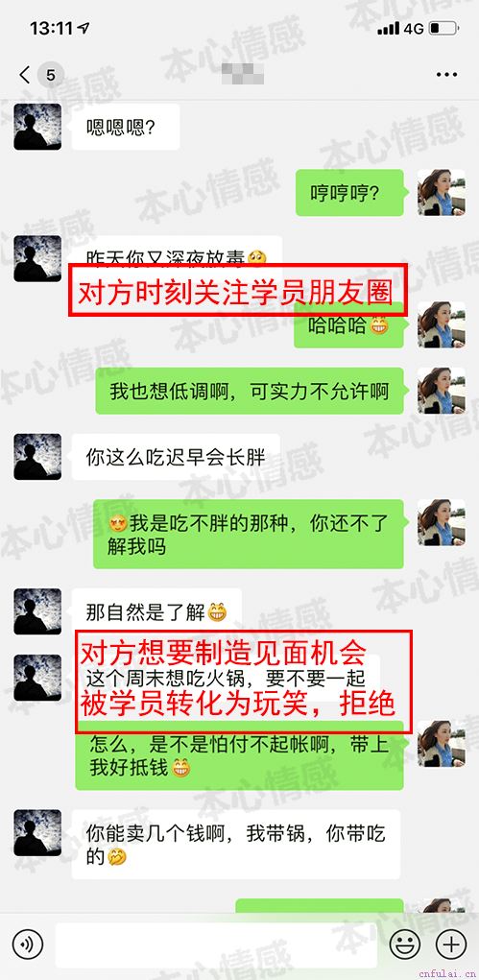Viewport: 479px width, 980px height.
Task: Tap woman avatar beside 哼哼哼? message
Action: pyautogui.click(x=442, y=193)
